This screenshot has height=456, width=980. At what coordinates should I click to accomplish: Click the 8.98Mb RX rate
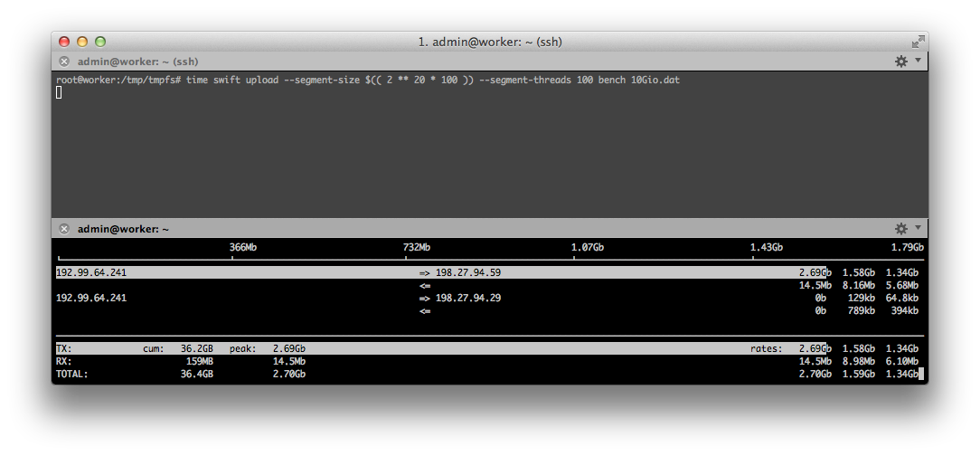[x=858, y=361]
